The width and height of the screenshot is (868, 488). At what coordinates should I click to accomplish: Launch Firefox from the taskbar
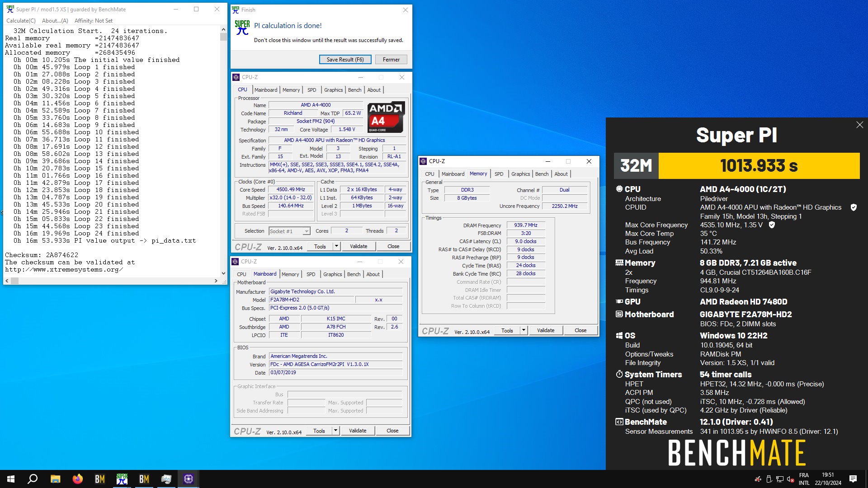[78, 479]
